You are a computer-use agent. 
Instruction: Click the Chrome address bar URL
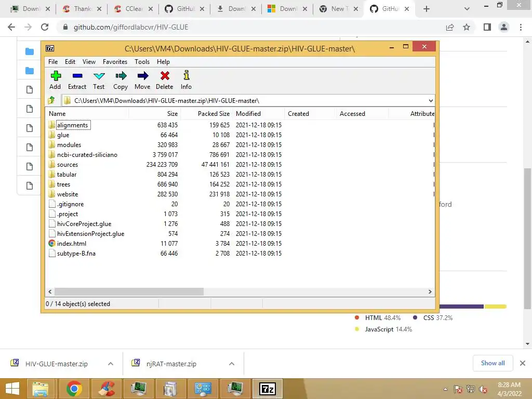[131, 27]
